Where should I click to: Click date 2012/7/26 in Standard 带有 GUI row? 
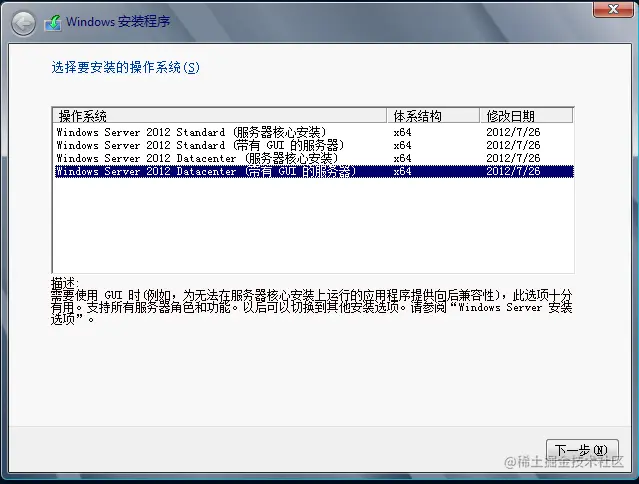[513, 145]
